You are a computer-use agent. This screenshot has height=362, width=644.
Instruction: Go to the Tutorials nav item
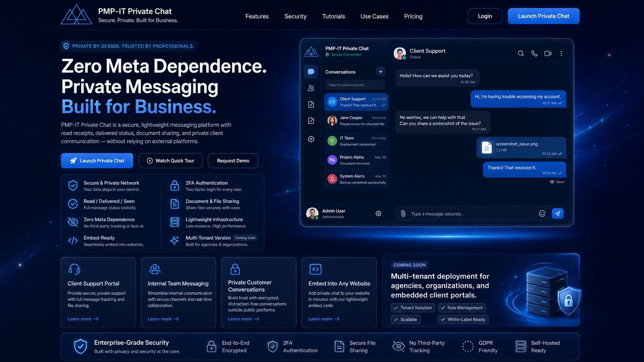(334, 16)
